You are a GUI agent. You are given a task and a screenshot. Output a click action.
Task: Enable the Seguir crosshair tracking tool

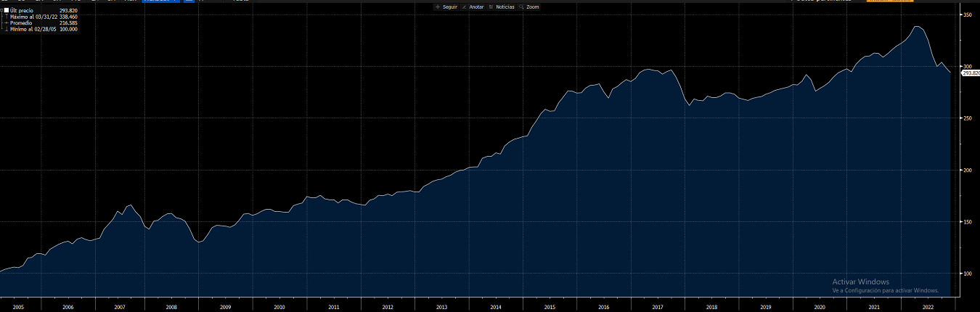446,7
